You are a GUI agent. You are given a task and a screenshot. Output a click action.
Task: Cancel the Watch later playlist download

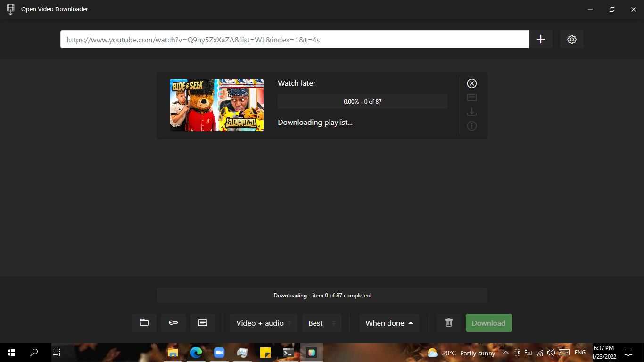coord(471,83)
